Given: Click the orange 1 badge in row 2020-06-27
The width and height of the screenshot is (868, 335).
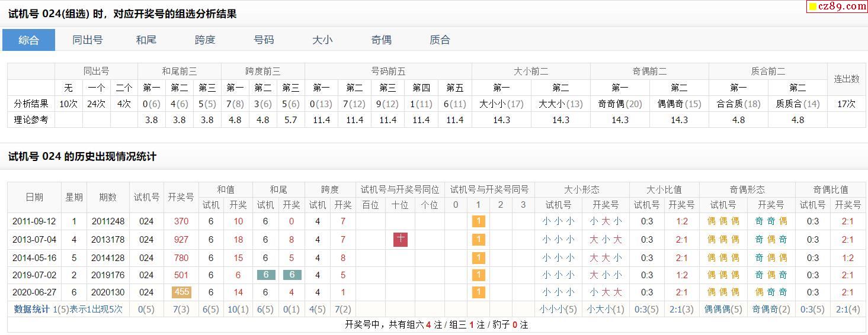Looking at the screenshot, I should [x=479, y=292].
